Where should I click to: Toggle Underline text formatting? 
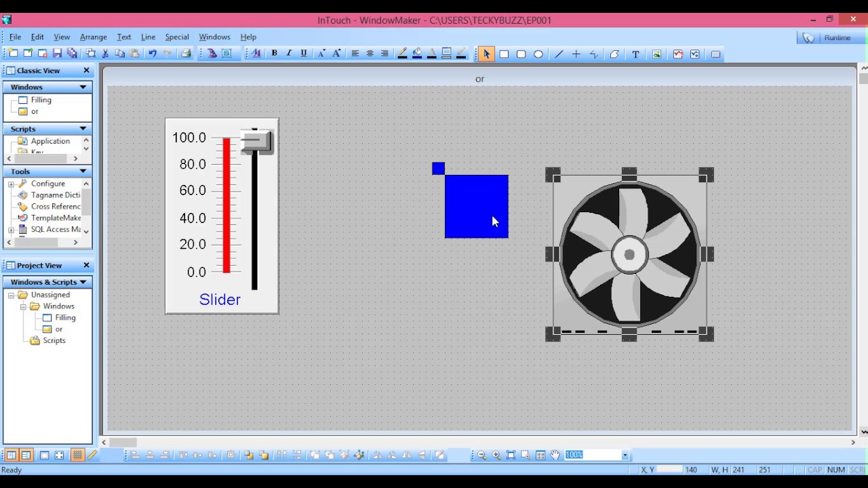pyautogui.click(x=304, y=54)
